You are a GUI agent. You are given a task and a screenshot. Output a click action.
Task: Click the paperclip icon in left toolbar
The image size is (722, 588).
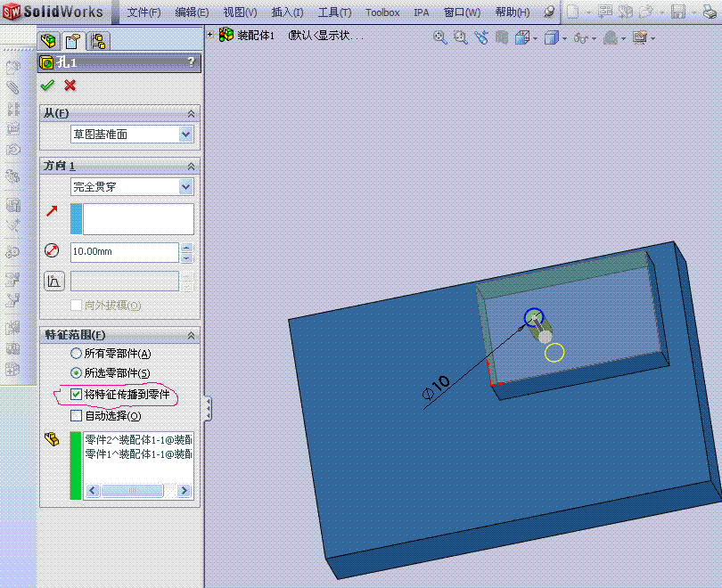(x=12, y=87)
